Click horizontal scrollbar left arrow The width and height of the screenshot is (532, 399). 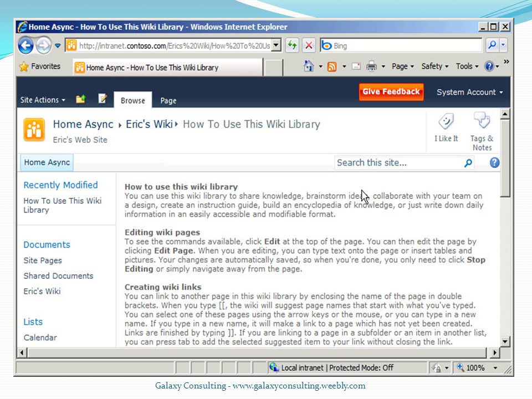click(x=22, y=353)
